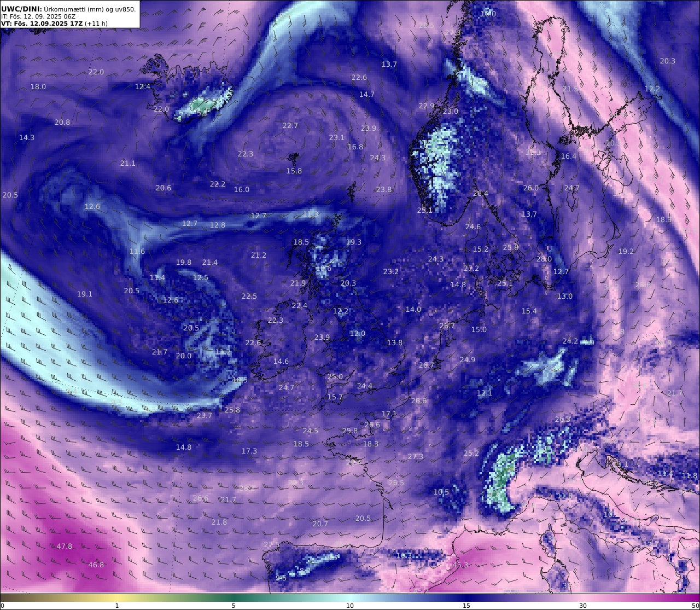Select the 21.9 map value
Screen dimensions: 700x610
pos(298,283)
